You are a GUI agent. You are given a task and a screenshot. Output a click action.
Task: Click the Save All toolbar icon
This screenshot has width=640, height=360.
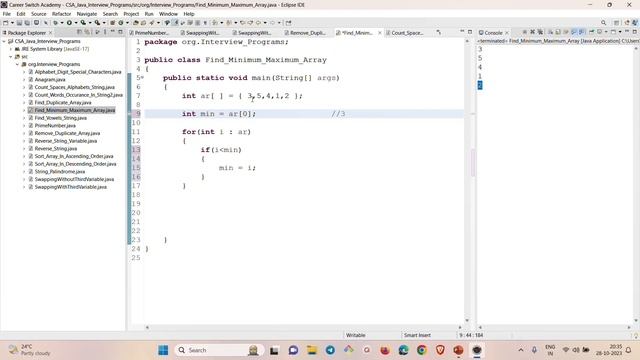coord(27,23)
